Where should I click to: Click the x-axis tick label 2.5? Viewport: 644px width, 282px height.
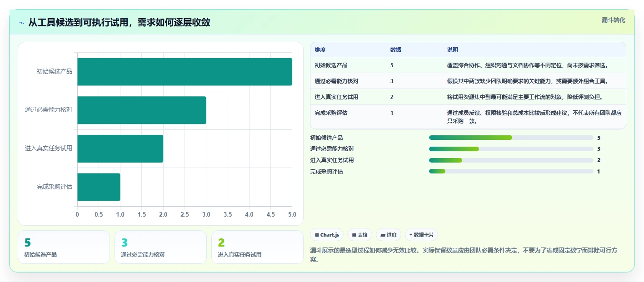coord(185,214)
